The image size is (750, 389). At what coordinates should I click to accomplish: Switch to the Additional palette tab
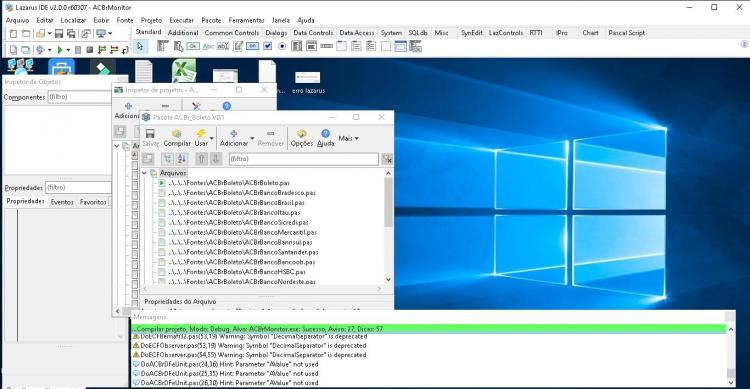click(183, 33)
